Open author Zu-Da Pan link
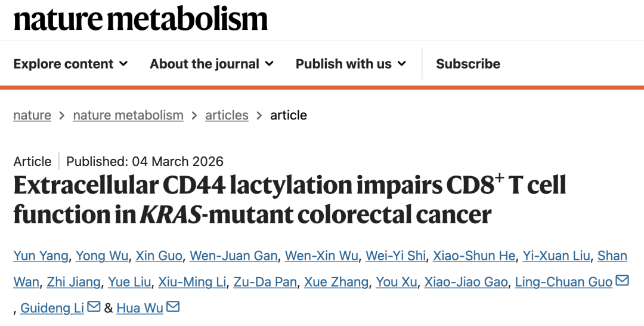 tap(265, 282)
